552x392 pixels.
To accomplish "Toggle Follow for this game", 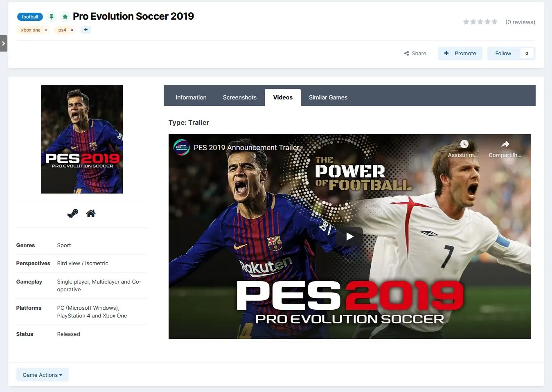I will (503, 53).
